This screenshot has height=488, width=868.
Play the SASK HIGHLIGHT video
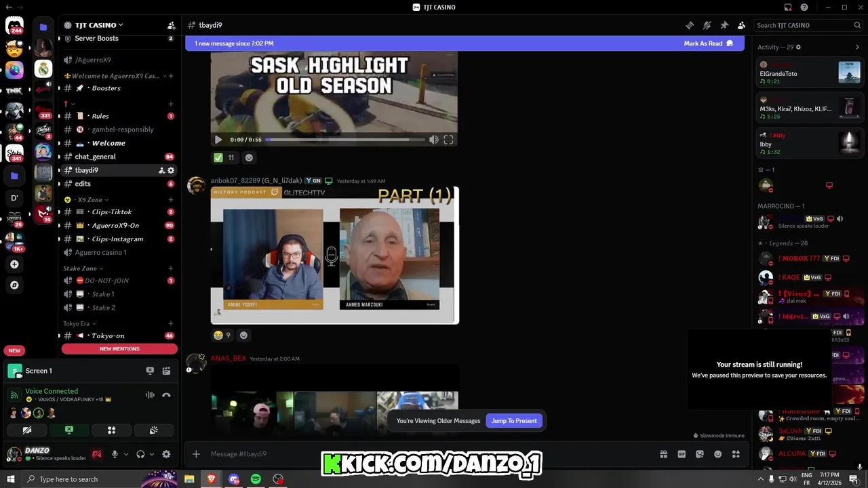(218, 140)
